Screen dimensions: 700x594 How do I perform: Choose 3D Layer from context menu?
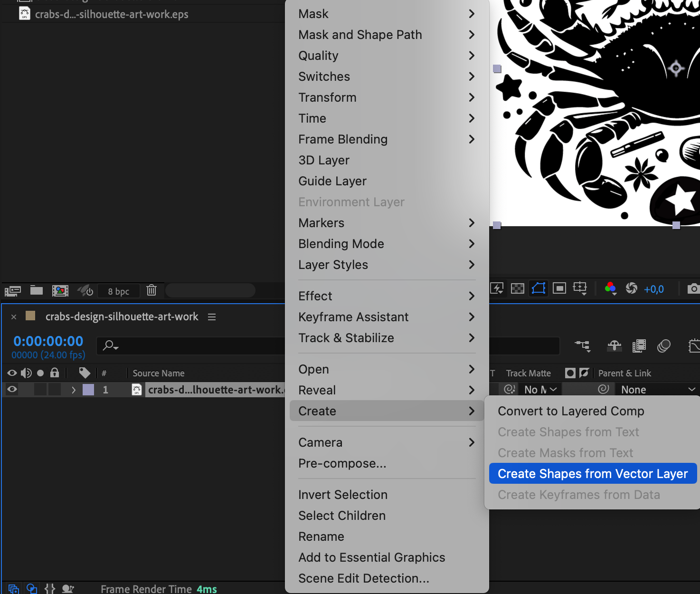pyautogui.click(x=387, y=160)
